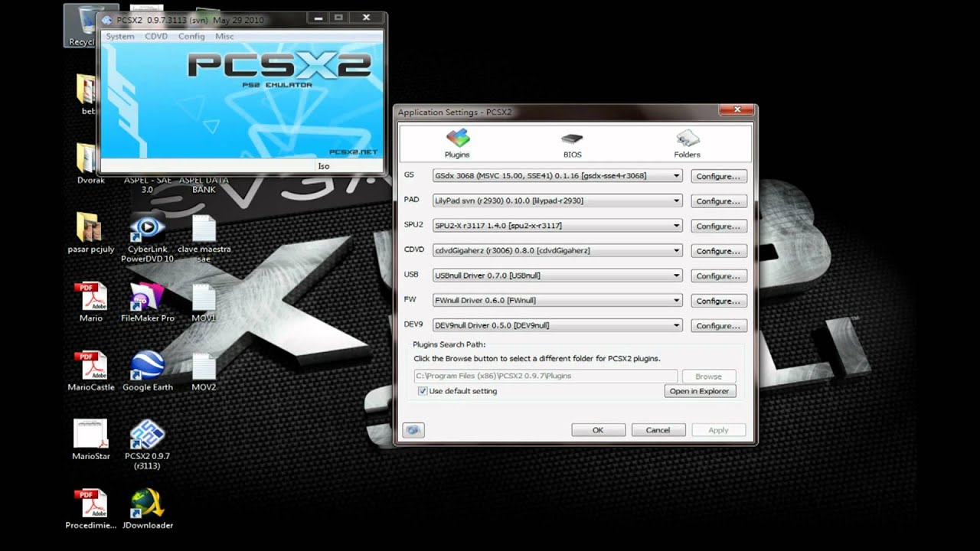This screenshot has width=980, height=551.
Task: Click Configure button for FW plugin
Action: [x=718, y=301]
